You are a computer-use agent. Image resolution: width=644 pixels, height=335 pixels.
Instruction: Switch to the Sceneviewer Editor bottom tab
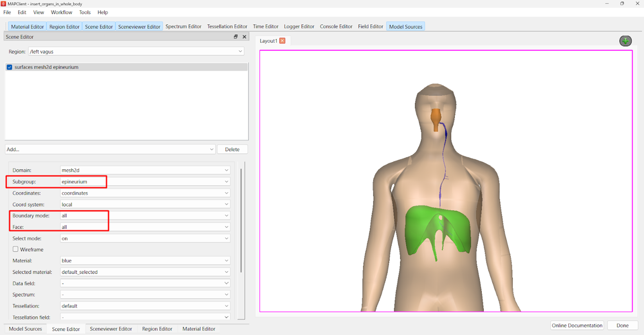111,329
